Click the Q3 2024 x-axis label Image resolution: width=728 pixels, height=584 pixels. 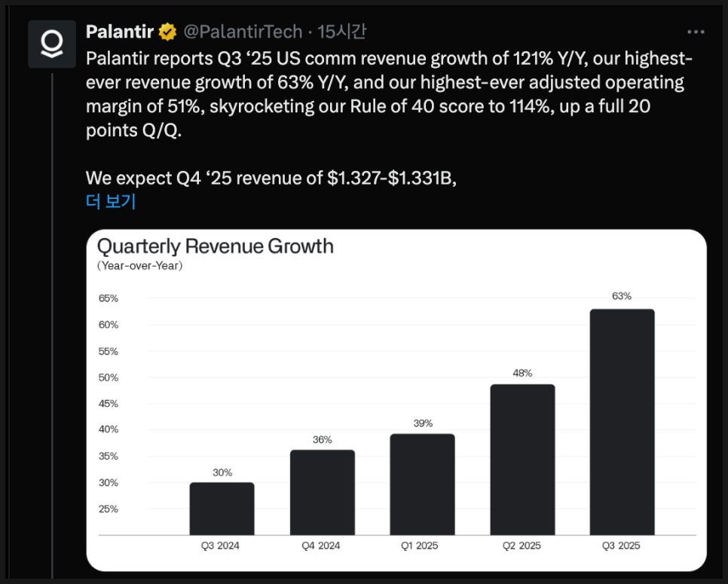point(220,546)
